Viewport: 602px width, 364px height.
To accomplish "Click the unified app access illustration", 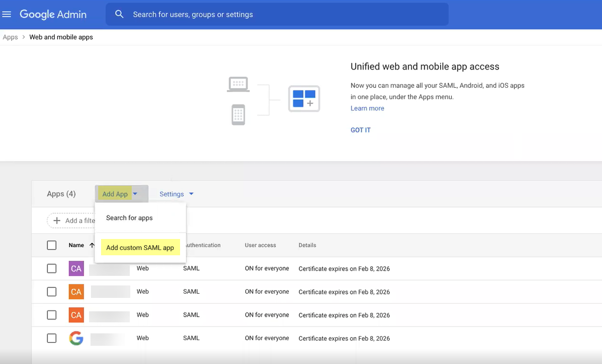I will pos(273,101).
